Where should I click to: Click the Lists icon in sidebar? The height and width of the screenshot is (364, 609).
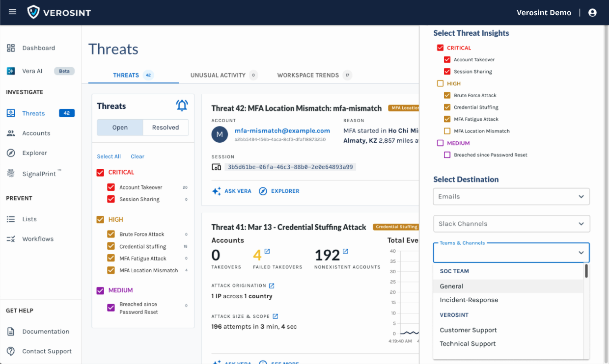(x=11, y=219)
